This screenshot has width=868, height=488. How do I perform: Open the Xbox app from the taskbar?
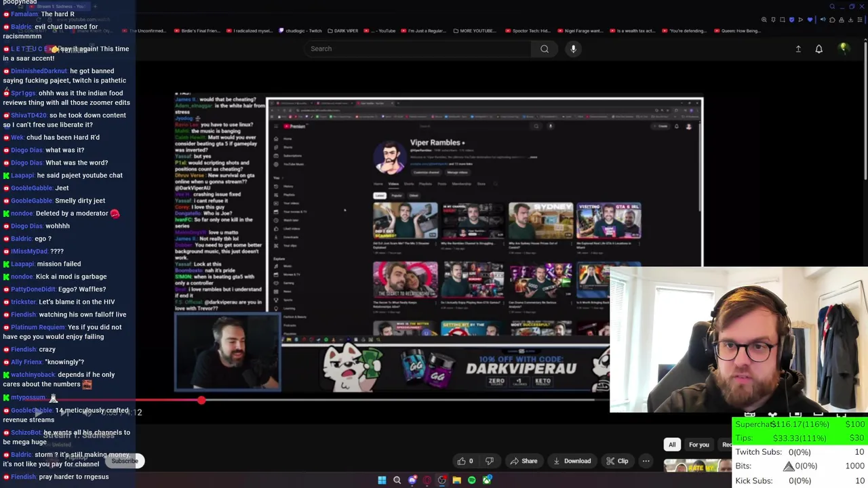pos(487,480)
